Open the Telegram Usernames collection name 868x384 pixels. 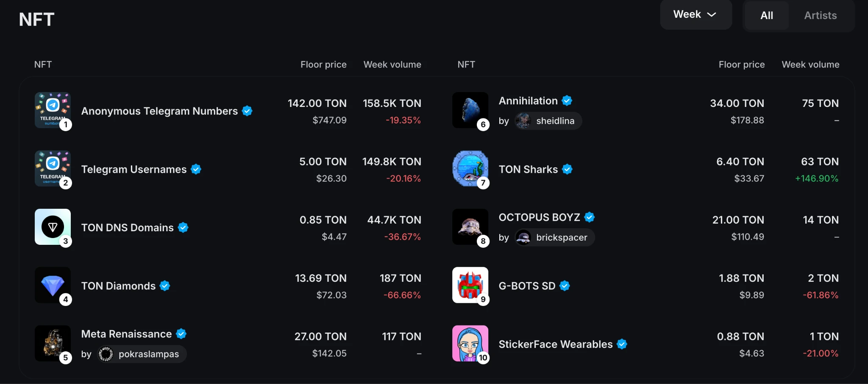[x=134, y=169]
